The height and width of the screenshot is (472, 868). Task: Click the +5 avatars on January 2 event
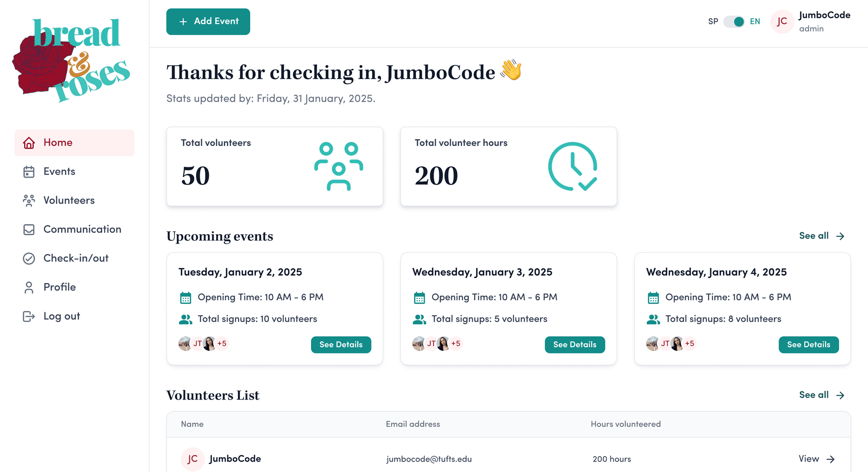click(222, 344)
